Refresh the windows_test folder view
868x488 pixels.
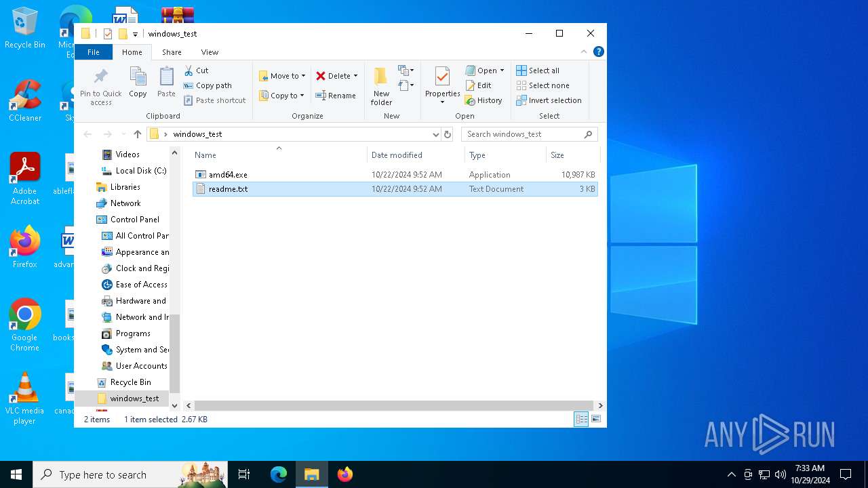(x=448, y=134)
